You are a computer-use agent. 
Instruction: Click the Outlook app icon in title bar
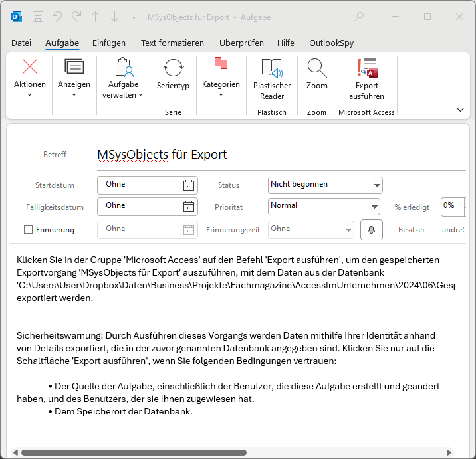click(17, 17)
